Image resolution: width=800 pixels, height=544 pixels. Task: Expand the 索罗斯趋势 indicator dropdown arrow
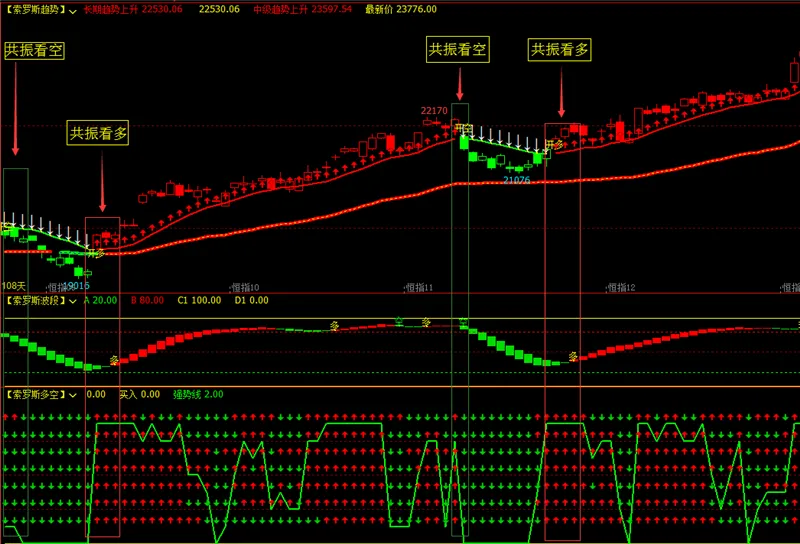pos(73,11)
